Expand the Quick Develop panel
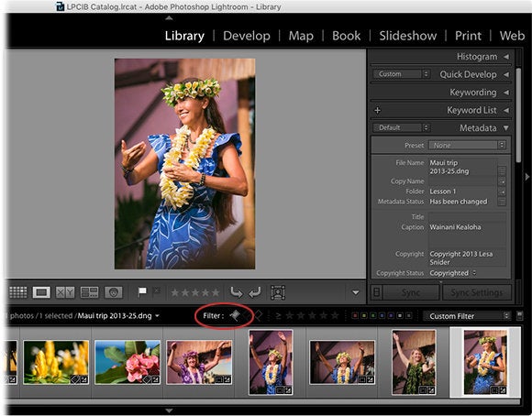532x416 pixels. 506,74
